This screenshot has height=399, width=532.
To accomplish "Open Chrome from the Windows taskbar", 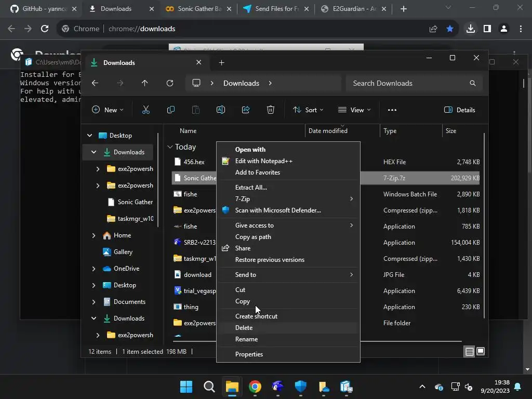I will [255, 387].
